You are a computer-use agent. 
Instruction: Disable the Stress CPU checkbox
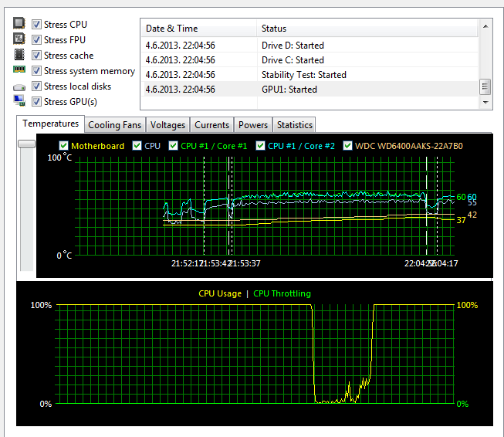[x=36, y=25]
